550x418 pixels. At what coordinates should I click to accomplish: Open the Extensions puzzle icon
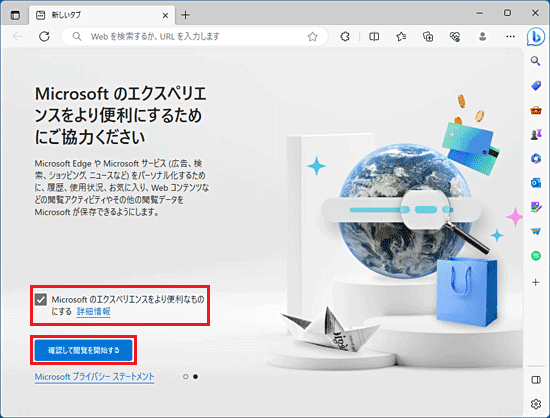pyautogui.click(x=345, y=36)
